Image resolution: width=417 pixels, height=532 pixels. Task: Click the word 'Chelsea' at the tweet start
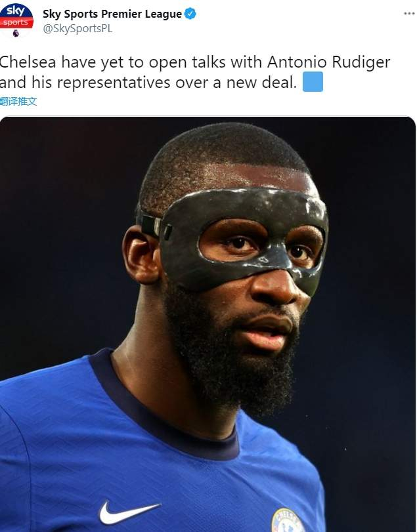29,62
